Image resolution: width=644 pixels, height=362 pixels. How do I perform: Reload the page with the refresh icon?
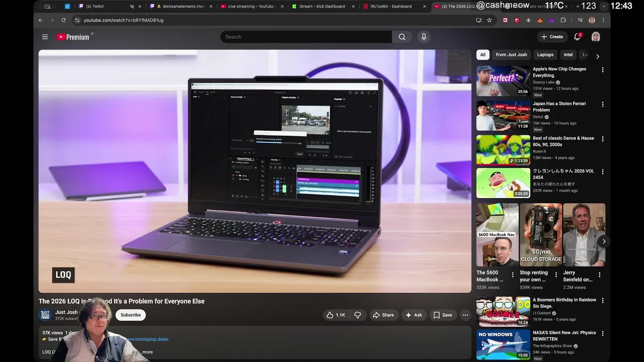coord(63,20)
